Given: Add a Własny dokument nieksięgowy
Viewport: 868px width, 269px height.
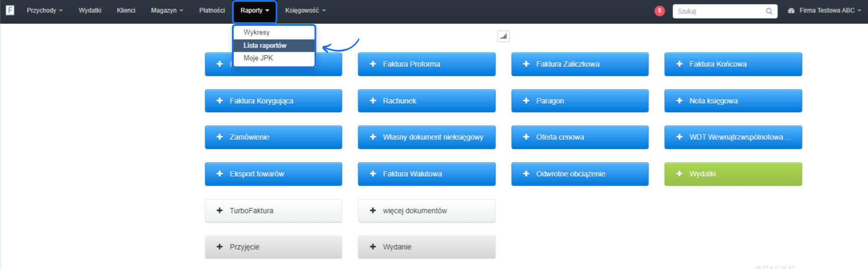Looking at the screenshot, I should (x=427, y=137).
